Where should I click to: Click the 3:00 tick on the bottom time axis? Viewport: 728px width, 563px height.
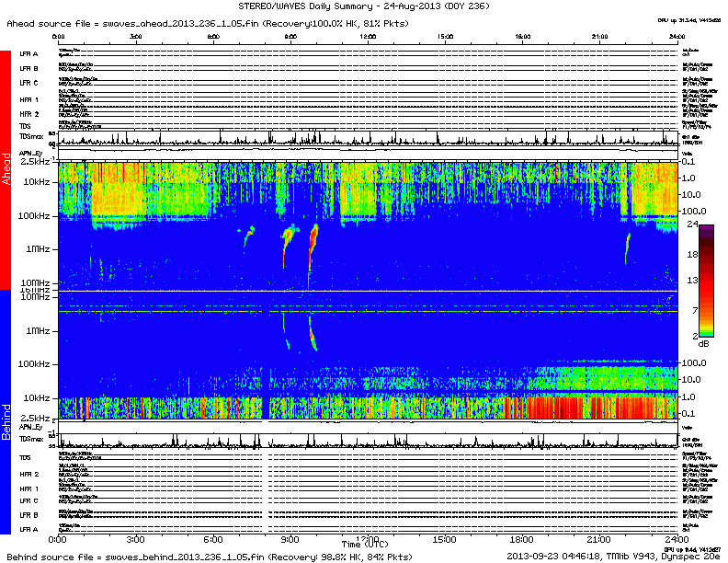136,538
